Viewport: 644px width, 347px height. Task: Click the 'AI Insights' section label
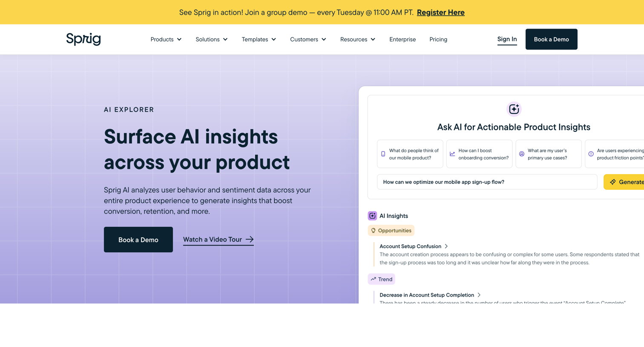[394, 216]
